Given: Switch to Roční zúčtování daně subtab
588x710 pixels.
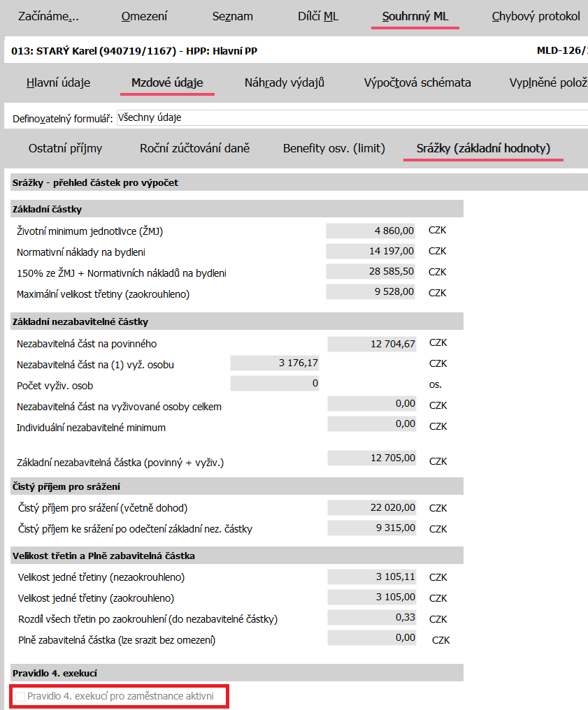Looking at the screenshot, I should [x=194, y=148].
